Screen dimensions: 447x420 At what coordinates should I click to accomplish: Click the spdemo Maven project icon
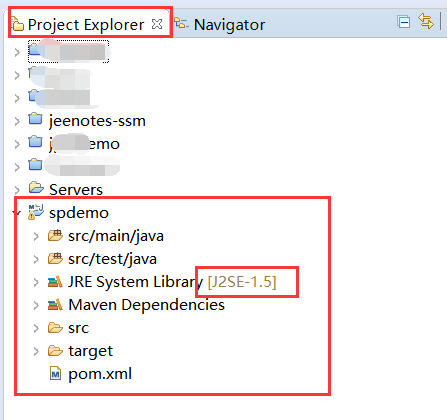click(36, 212)
